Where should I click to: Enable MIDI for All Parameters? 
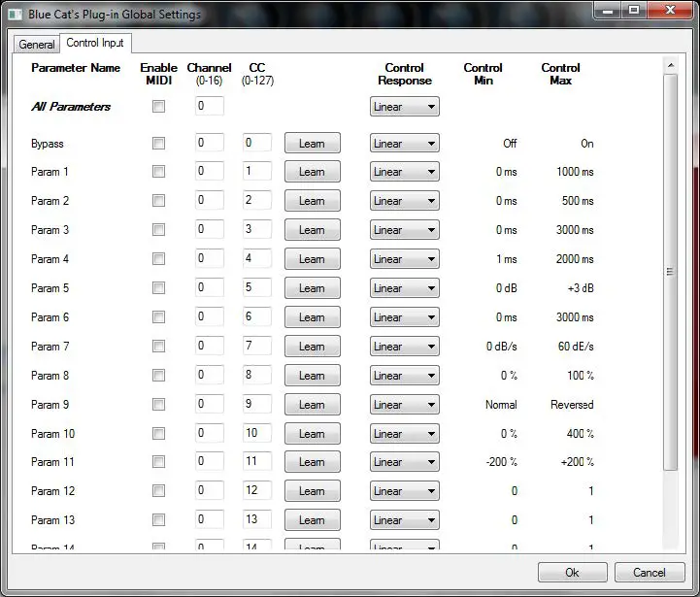[x=158, y=106]
